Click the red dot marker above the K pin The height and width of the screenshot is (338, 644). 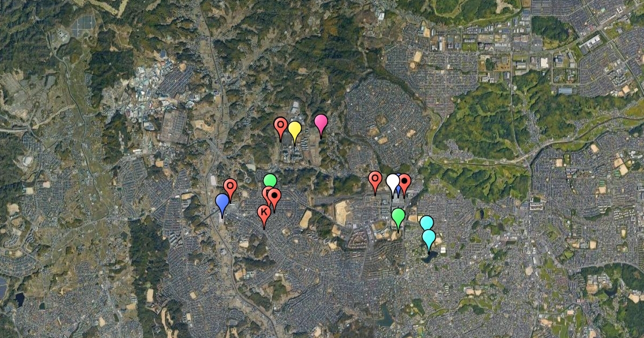point(274,197)
